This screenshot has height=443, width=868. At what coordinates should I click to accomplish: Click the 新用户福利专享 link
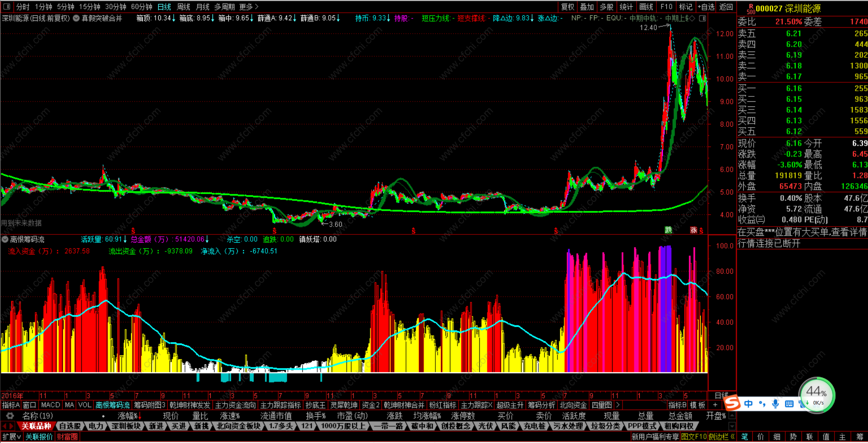click(655, 437)
